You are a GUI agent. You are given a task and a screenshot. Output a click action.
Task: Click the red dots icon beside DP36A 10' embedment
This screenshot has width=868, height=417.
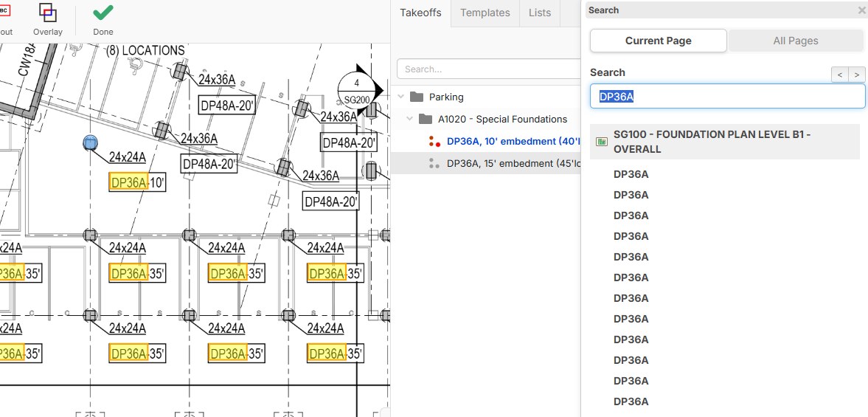point(434,142)
